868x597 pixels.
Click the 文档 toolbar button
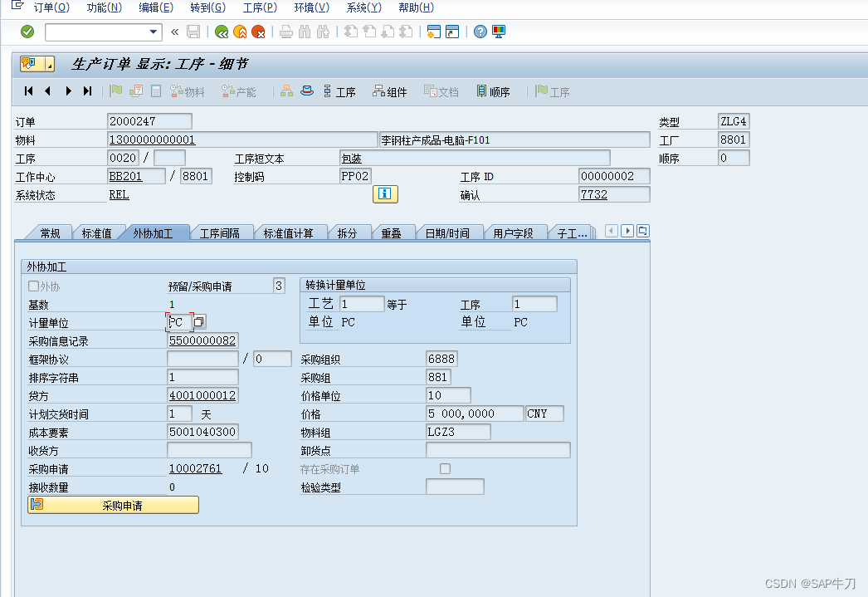click(x=441, y=91)
